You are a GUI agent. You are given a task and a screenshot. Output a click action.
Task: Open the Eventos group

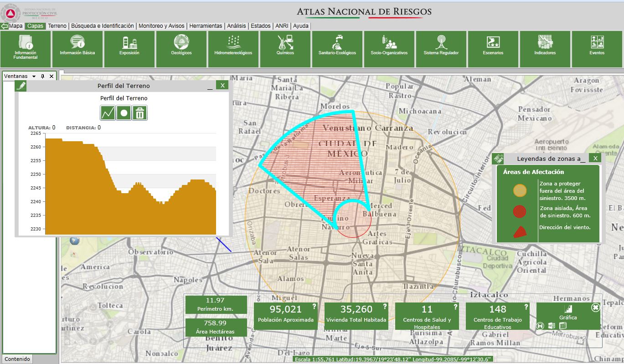[x=597, y=49]
